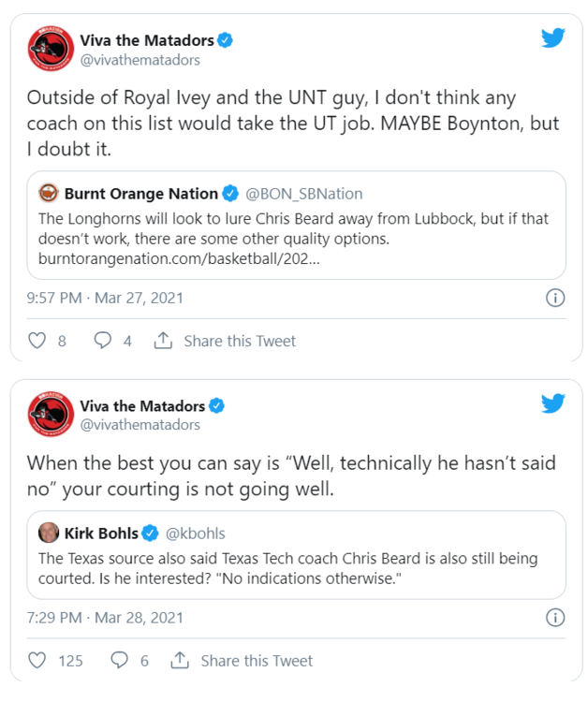The width and height of the screenshot is (588, 702).
Task: Open replies on the tweet with 6 replies
Action: tap(120, 660)
